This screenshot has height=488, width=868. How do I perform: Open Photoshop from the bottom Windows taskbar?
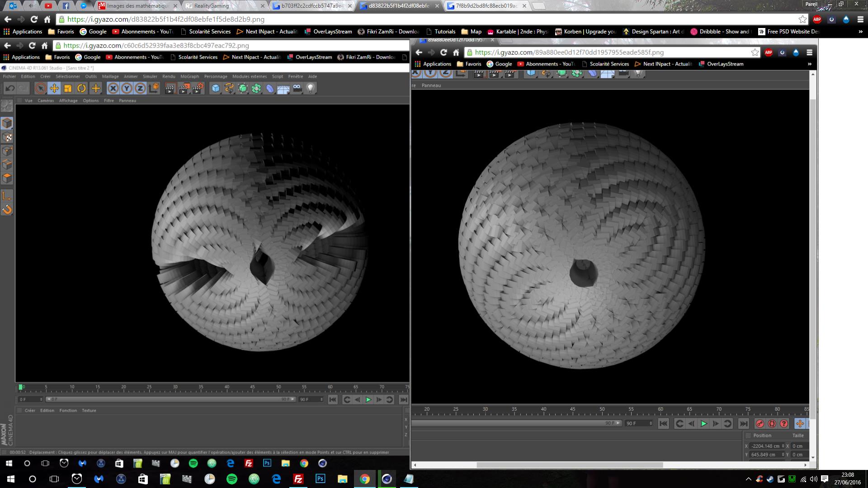click(321, 479)
